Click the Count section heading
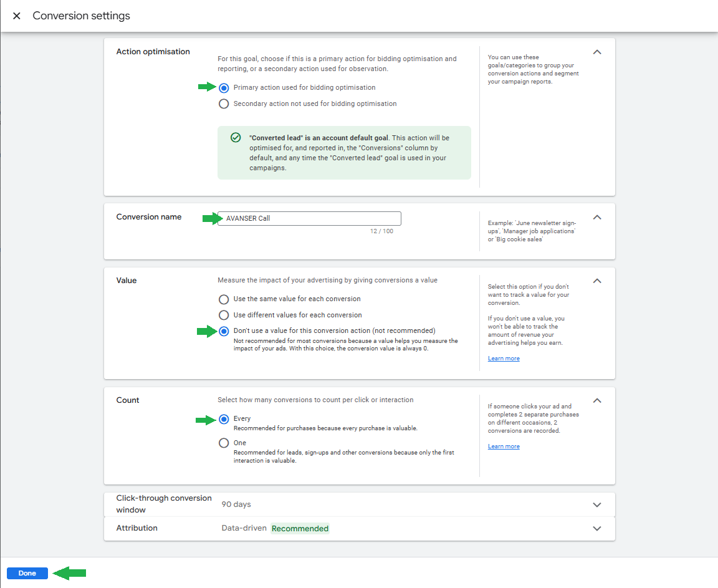This screenshot has width=718, height=588. click(128, 400)
